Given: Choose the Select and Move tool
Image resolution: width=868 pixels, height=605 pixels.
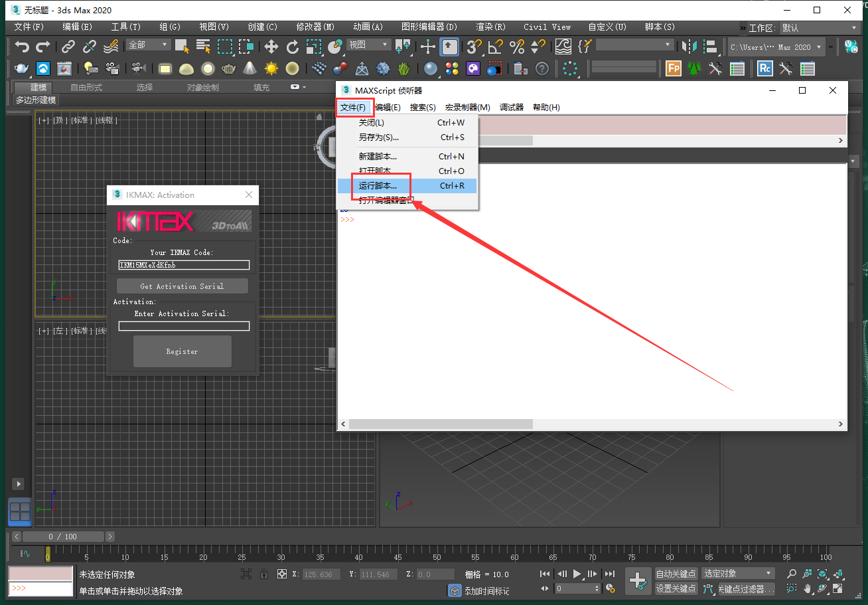Looking at the screenshot, I should point(271,46).
